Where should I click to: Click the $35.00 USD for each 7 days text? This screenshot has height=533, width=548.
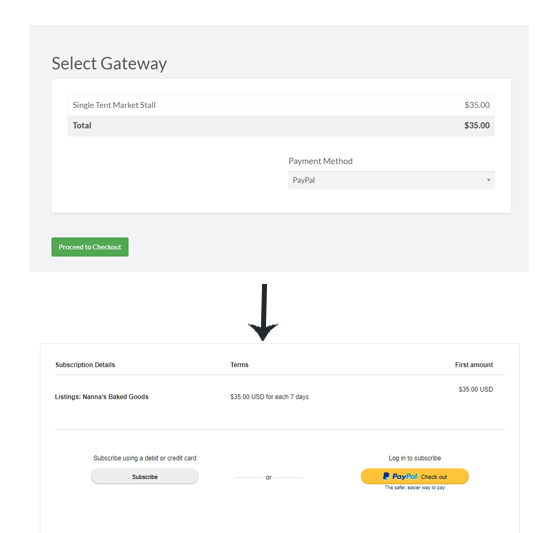point(269,397)
